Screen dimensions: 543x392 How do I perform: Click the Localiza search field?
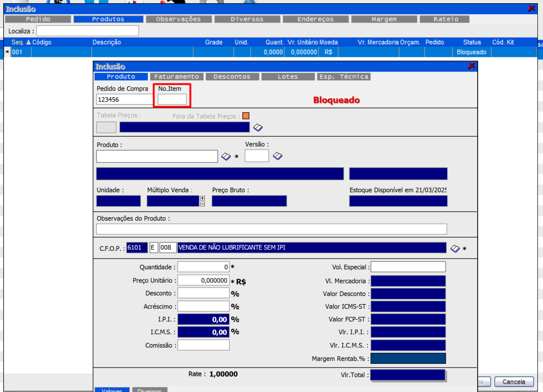coord(88,31)
